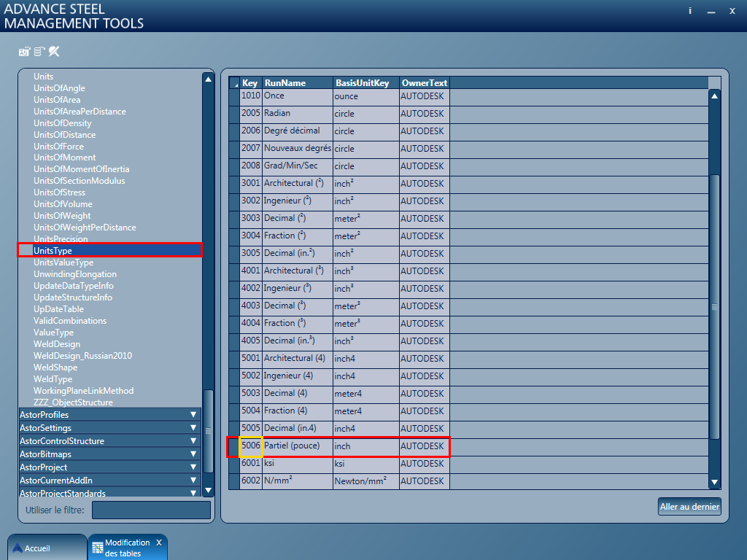The height and width of the screenshot is (560, 747).
Task: Click the Key cell 6001
Action: (251, 464)
